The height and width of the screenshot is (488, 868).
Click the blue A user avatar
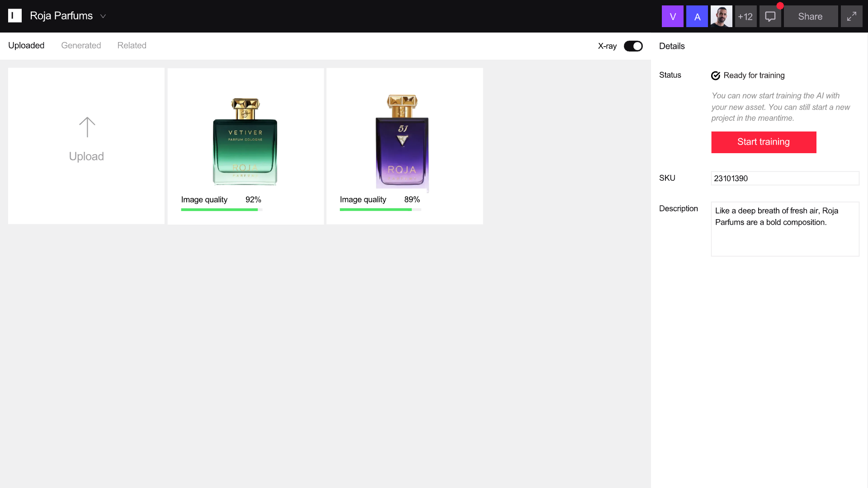pos(697,16)
